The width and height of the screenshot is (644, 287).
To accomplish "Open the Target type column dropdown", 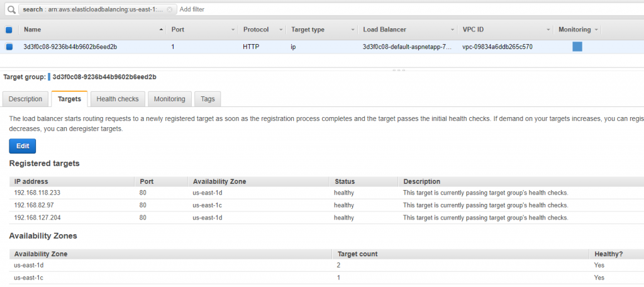I will [352, 30].
